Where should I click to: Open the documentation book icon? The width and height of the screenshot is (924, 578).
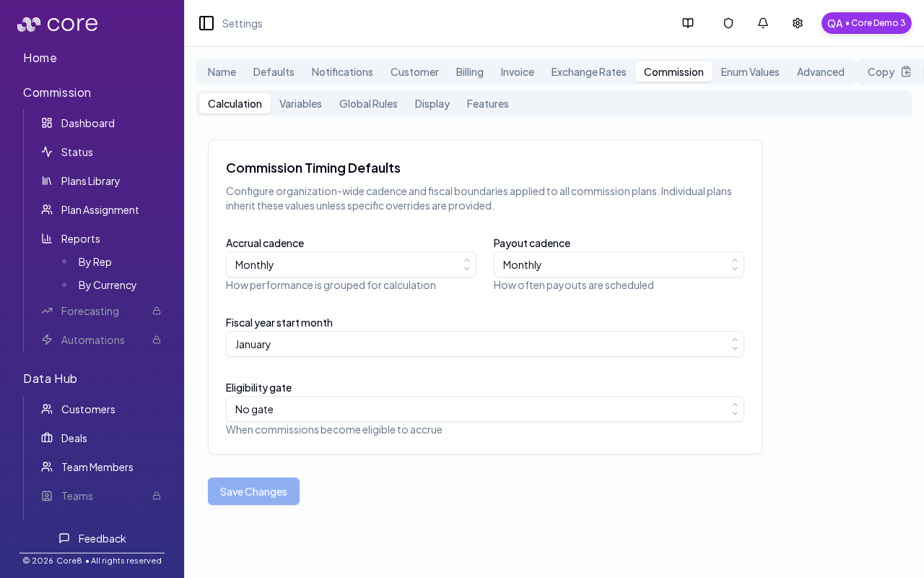(688, 23)
